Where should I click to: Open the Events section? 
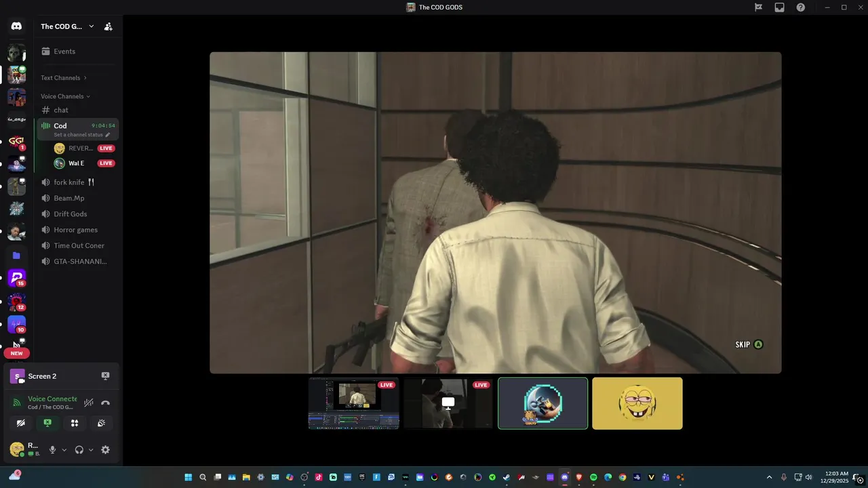pos(77,52)
